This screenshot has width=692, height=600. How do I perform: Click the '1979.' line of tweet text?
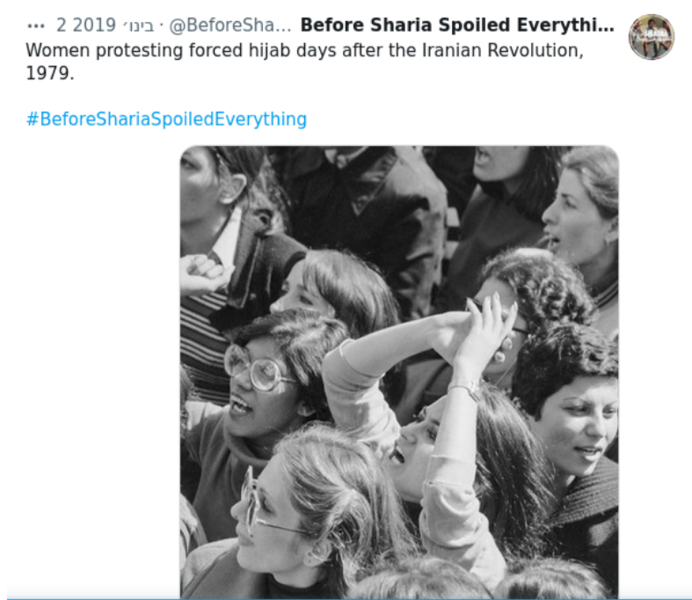coord(50,73)
